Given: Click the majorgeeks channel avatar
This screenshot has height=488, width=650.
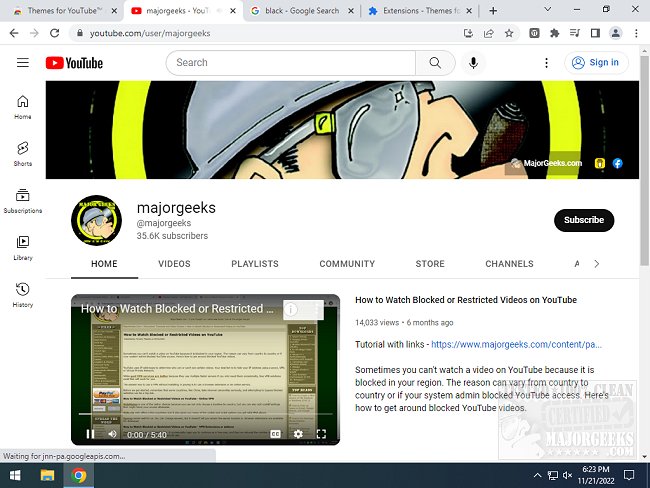Looking at the screenshot, I should click(96, 220).
